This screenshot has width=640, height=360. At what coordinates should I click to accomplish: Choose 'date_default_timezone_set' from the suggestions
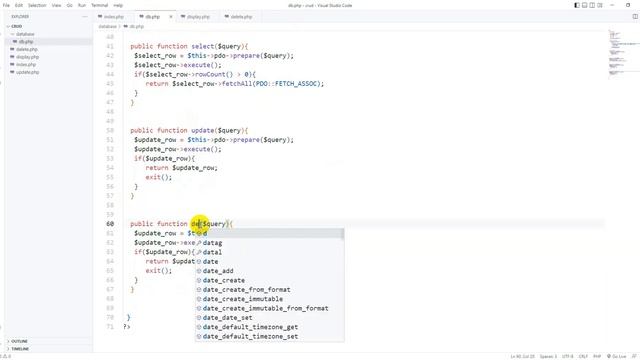pyautogui.click(x=269, y=337)
